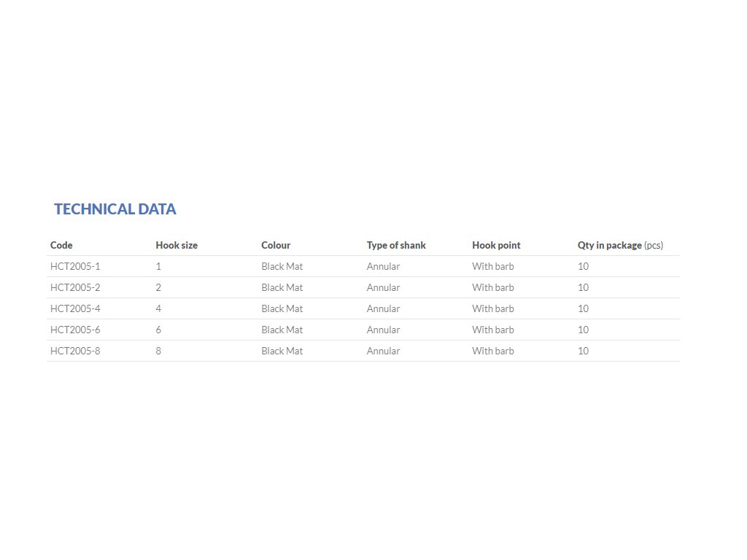The image size is (747, 560).
Task: Select the HCT2005-2 code cell
Action: 75,287
